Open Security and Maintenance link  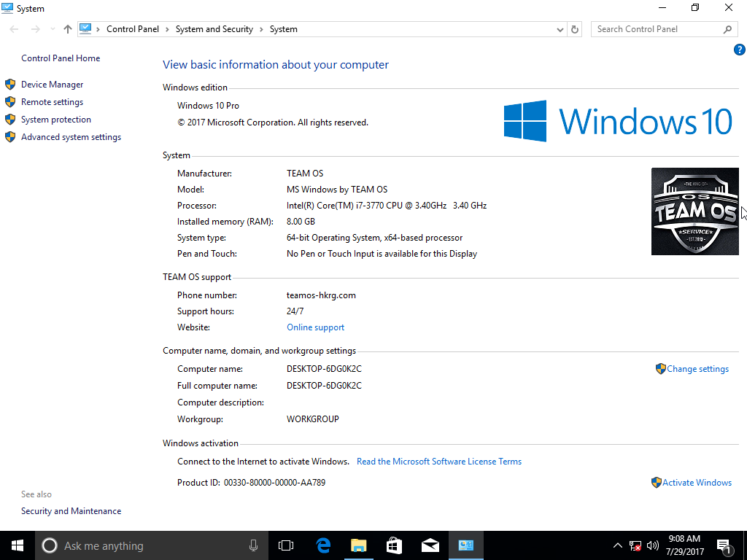point(71,511)
